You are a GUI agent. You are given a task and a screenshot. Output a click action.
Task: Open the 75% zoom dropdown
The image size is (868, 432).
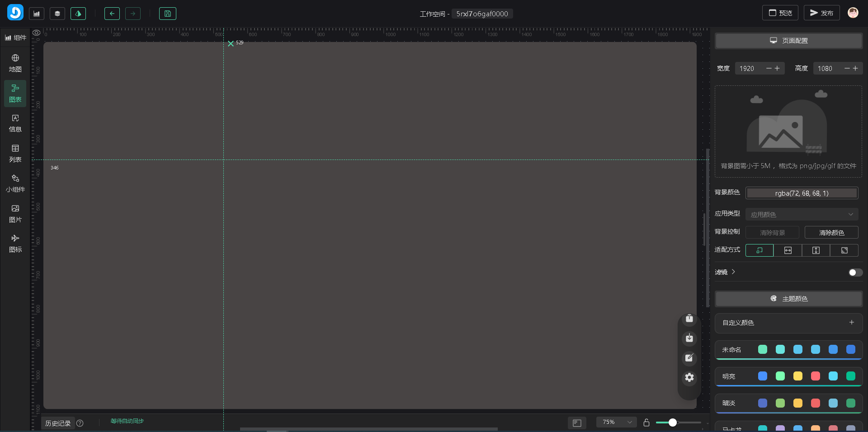pos(616,422)
